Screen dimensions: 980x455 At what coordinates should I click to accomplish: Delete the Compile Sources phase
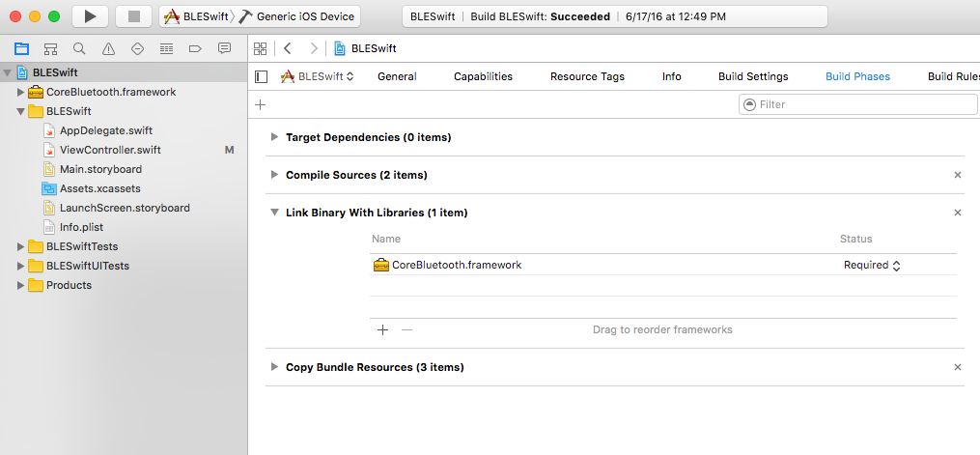(x=958, y=175)
